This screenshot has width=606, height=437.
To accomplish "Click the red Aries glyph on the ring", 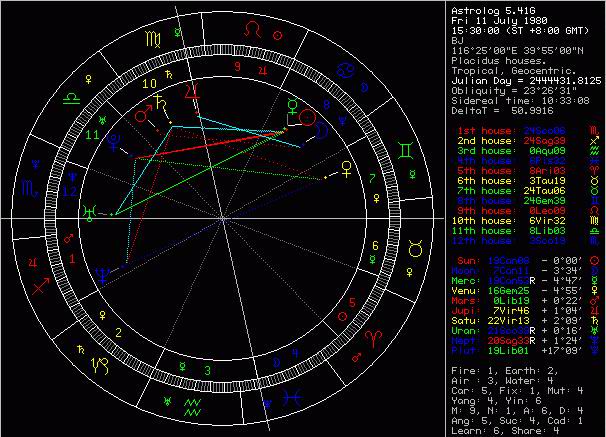I will tap(374, 338).
